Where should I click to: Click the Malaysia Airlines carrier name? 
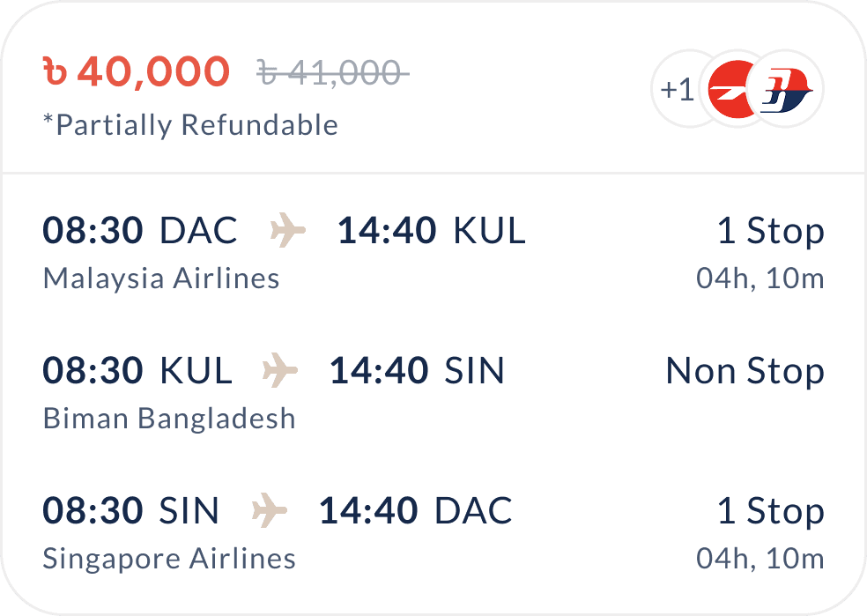click(161, 278)
